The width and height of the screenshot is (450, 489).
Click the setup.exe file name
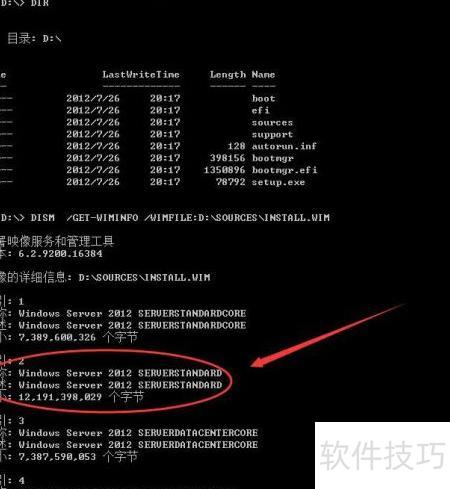pos(278,182)
